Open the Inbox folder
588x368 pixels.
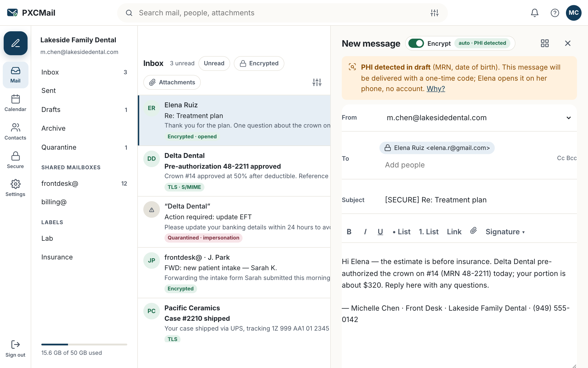tap(84, 72)
